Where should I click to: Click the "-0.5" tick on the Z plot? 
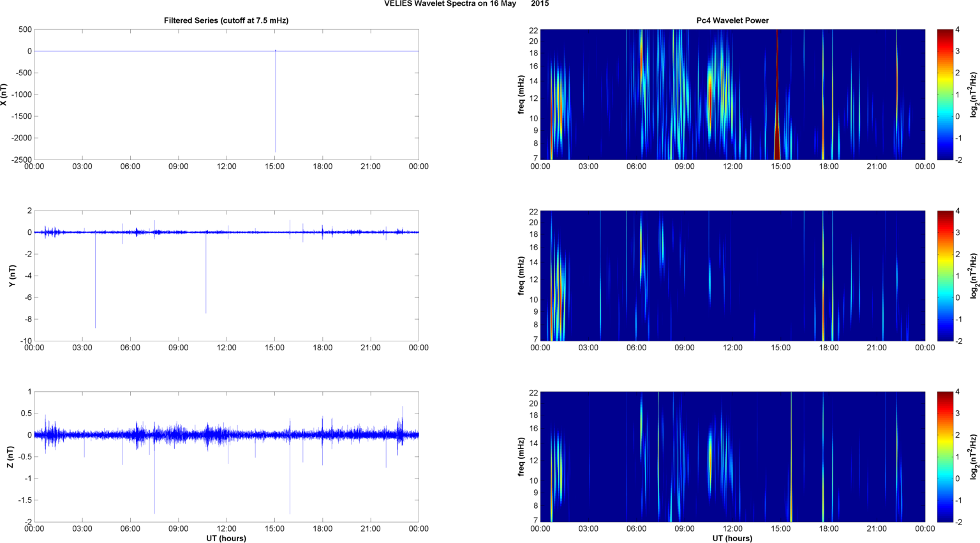[24, 457]
